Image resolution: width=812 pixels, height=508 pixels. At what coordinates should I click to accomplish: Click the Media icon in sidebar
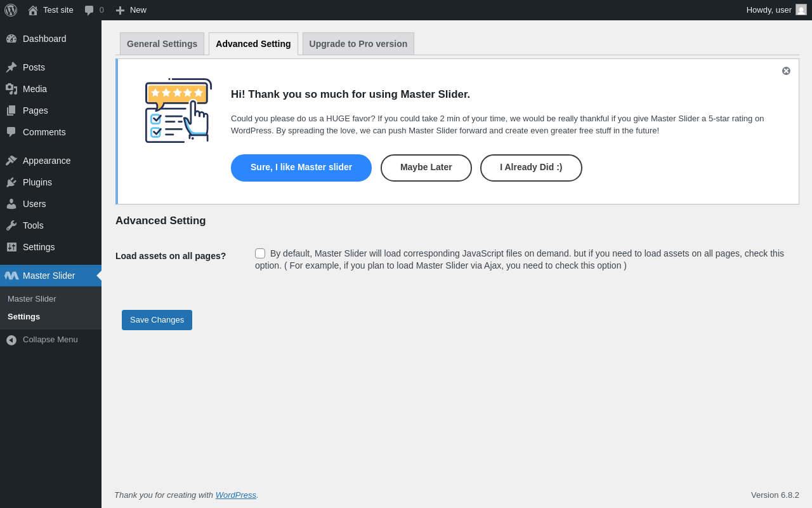point(11,89)
